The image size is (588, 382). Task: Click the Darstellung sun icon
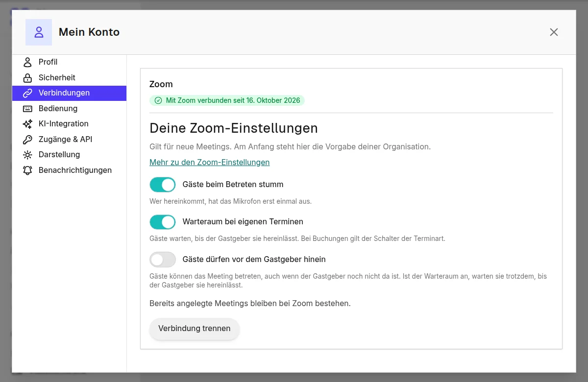click(x=27, y=155)
